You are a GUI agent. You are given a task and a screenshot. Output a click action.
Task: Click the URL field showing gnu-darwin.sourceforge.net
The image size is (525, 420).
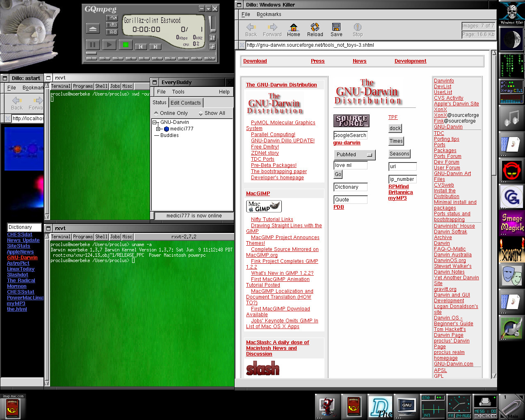[x=371, y=45]
